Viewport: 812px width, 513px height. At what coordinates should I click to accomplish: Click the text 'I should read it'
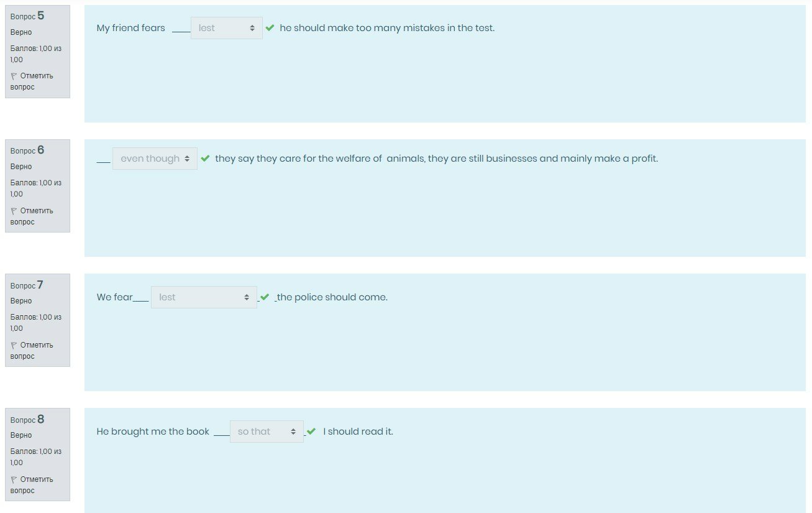pos(358,432)
